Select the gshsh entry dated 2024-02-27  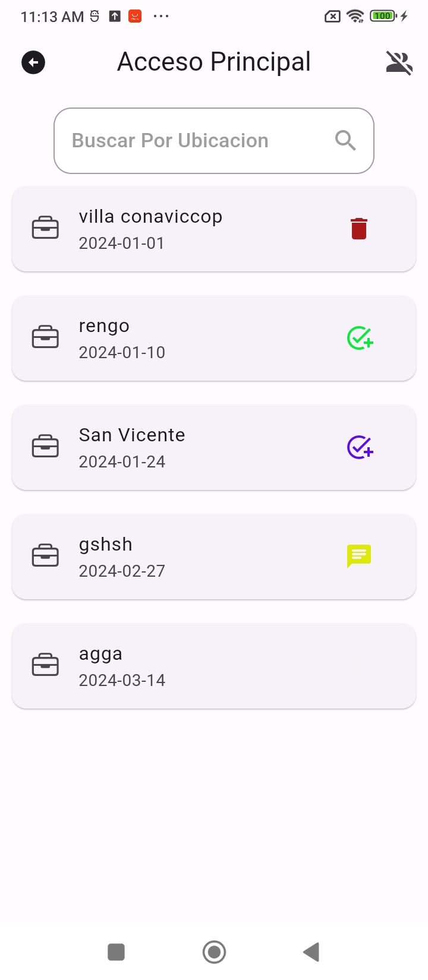196,557
